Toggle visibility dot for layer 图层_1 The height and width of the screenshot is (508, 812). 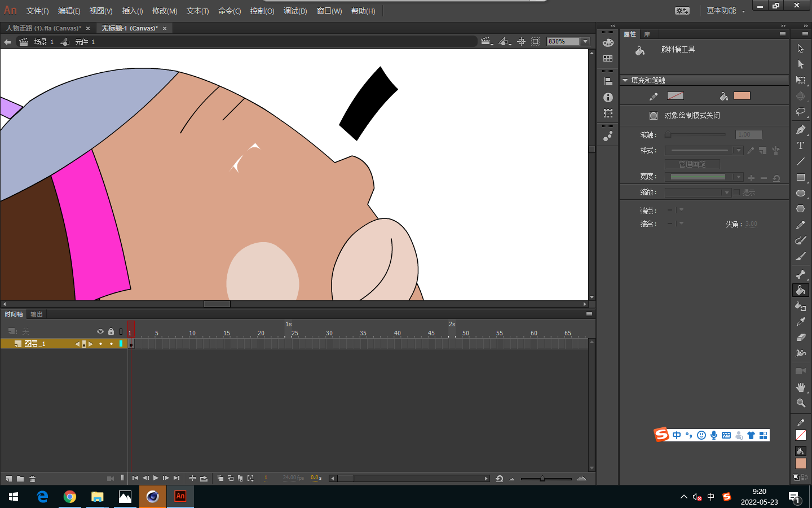100,344
